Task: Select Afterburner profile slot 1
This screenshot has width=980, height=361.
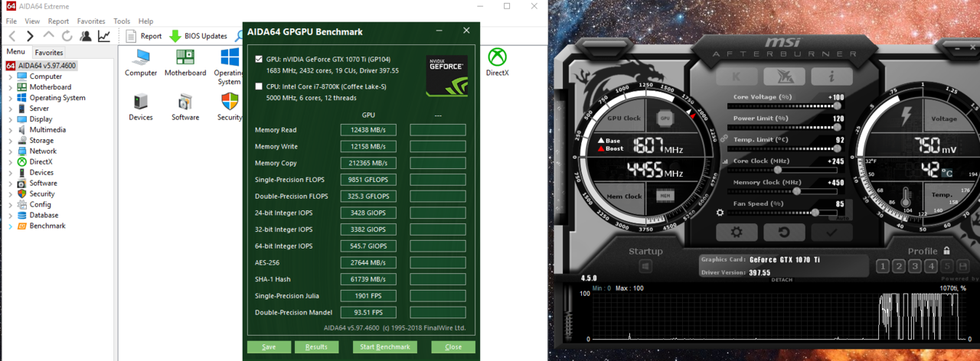Action: coord(883,266)
